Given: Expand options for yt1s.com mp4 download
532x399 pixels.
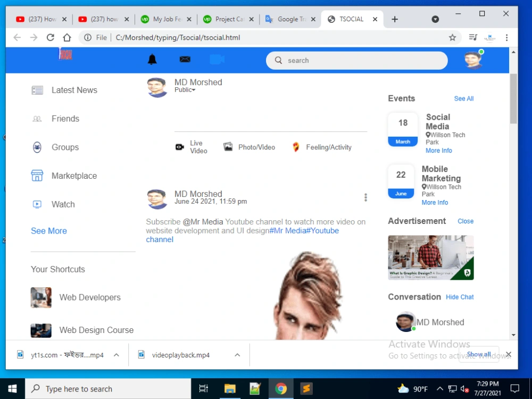Looking at the screenshot, I should (117, 355).
